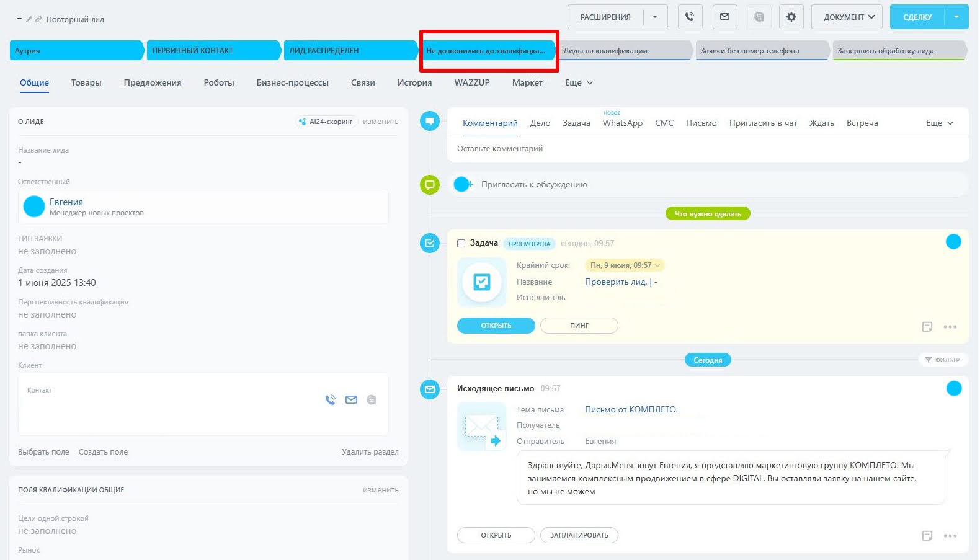Switch to the Товары tab
The height and width of the screenshot is (560, 980).
[x=86, y=83]
